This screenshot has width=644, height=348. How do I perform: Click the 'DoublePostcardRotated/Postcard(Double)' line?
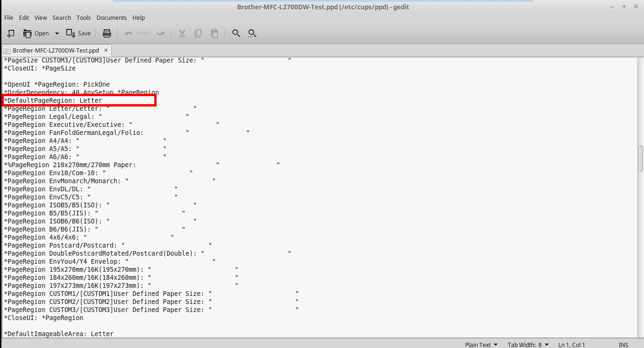tap(148, 253)
